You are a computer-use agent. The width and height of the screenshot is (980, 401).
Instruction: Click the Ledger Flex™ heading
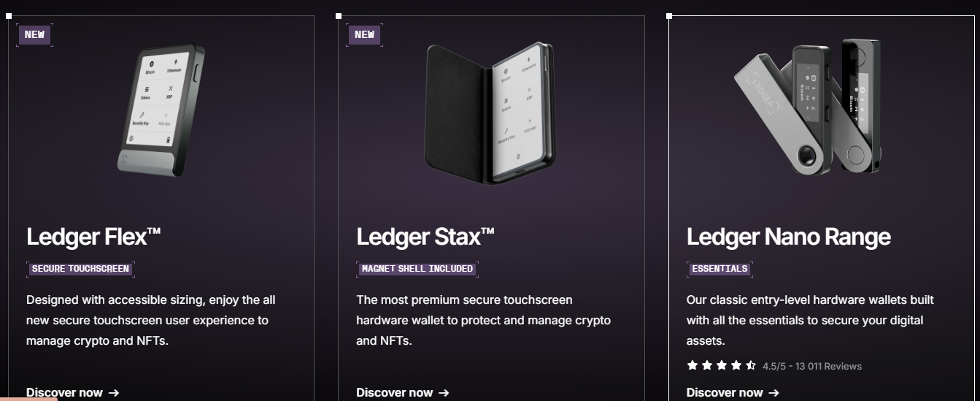(x=93, y=237)
